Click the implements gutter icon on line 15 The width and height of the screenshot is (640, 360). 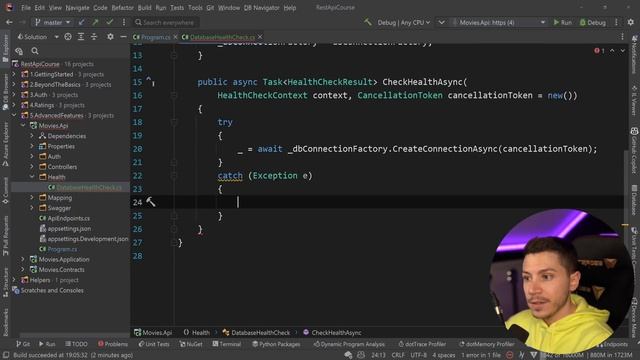click(x=150, y=81)
